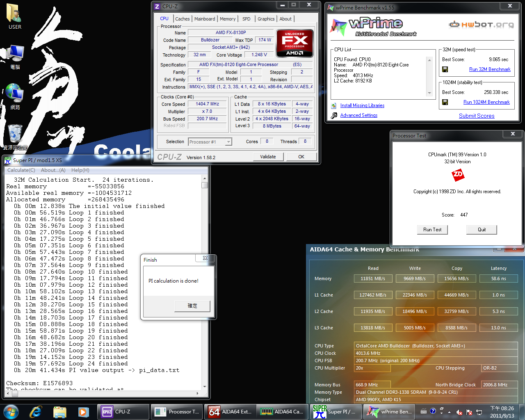The height and width of the screenshot is (420, 525).
Task: Open About menu in Super PI
Action: [x=53, y=170]
